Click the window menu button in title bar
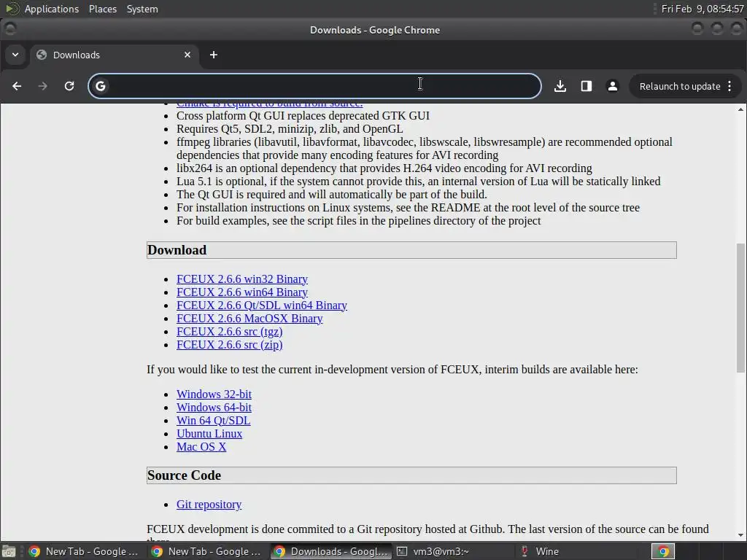This screenshot has width=747, height=560. [x=10, y=29]
